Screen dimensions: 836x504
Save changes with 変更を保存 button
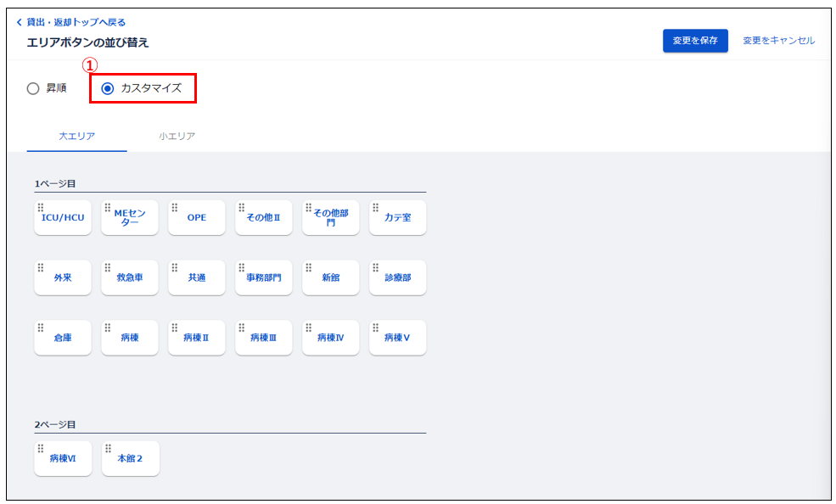click(695, 41)
